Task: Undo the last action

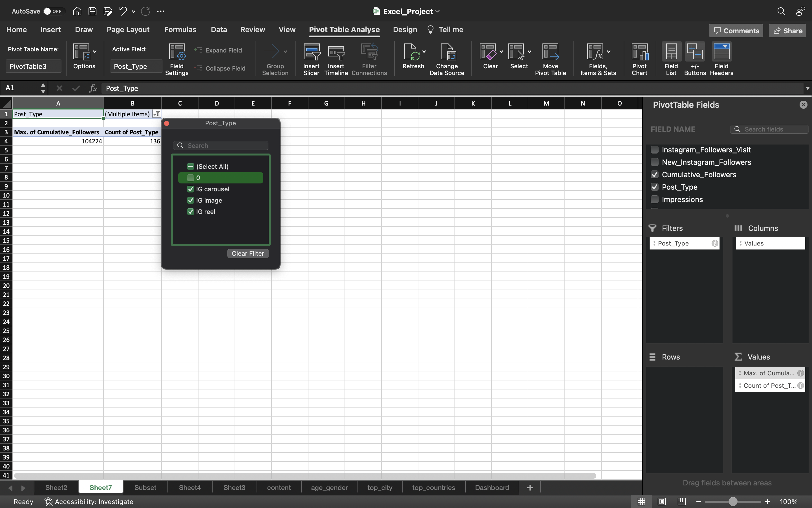Action: coord(123,11)
